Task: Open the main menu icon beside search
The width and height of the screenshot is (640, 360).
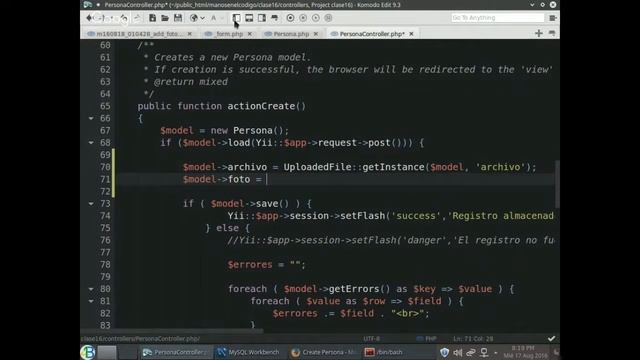Action: click(553, 18)
